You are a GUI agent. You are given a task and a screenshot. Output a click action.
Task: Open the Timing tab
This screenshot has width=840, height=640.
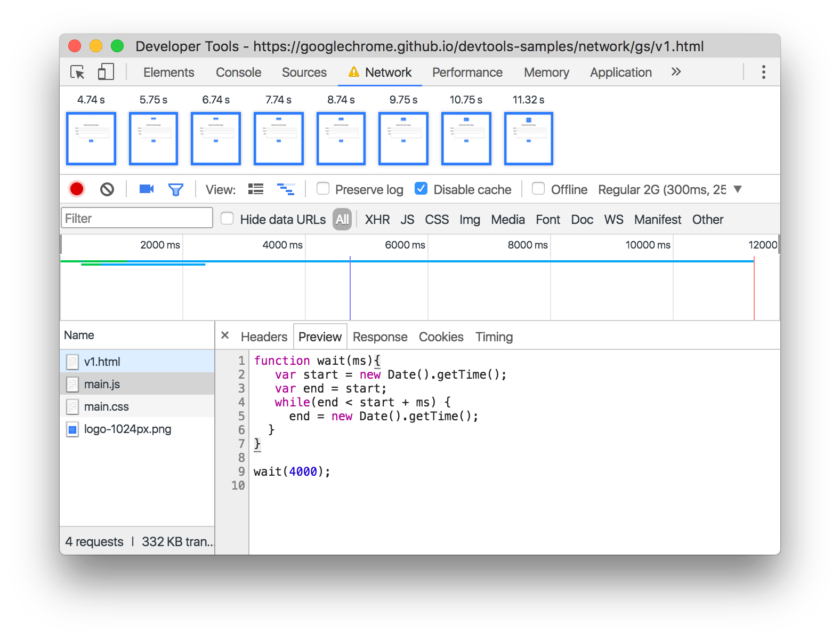click(494, 337)
